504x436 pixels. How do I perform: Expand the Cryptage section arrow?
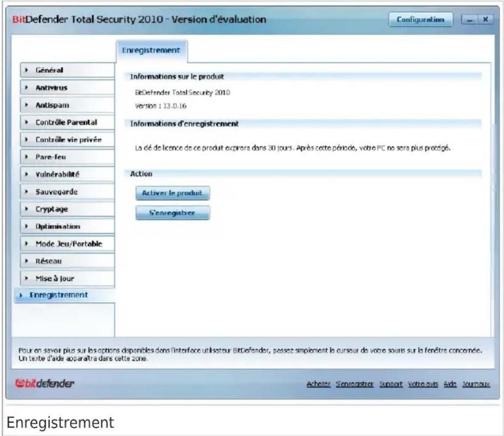coord(26,209)
